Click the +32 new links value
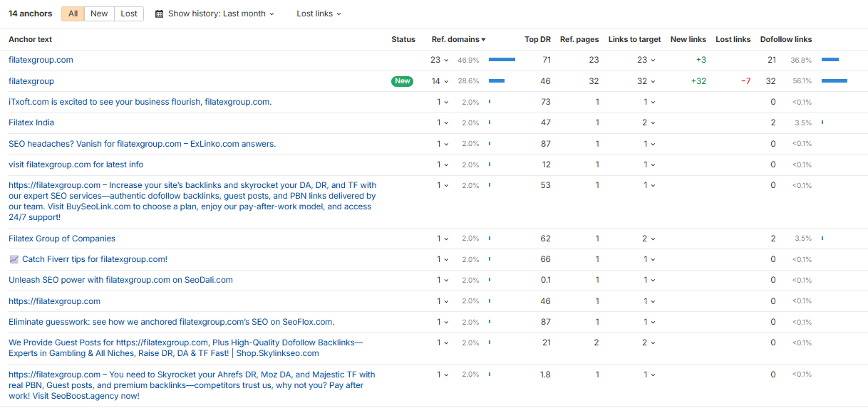Screen dimensions: 868x413 [698, 81]
